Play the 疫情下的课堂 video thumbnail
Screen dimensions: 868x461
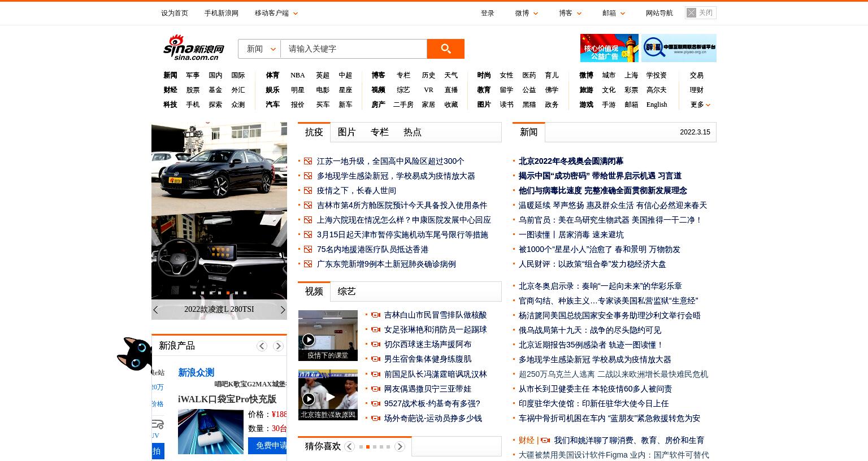click(328, 336)
